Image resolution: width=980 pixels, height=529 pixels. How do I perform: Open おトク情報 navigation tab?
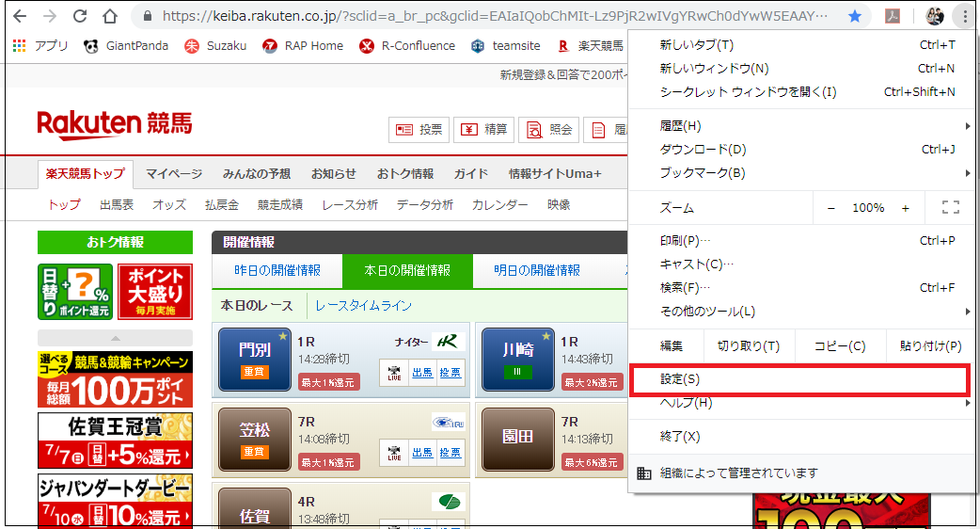(405, 174)
